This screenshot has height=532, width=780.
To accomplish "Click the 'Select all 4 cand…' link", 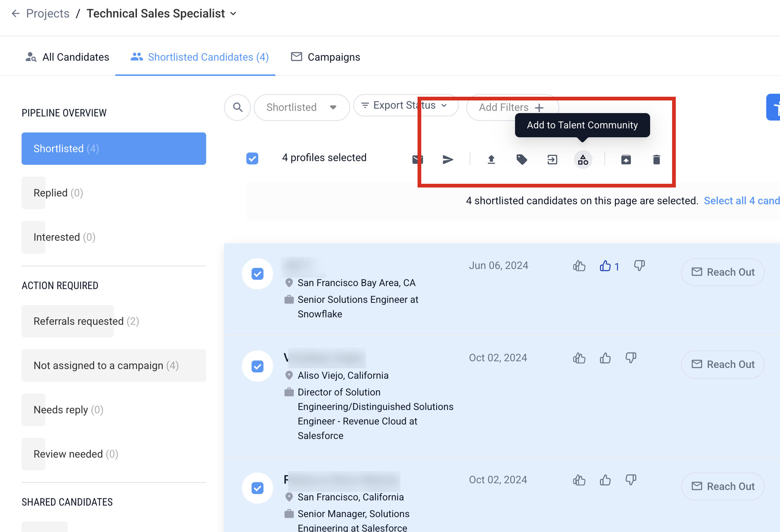I will pos(742,201).
